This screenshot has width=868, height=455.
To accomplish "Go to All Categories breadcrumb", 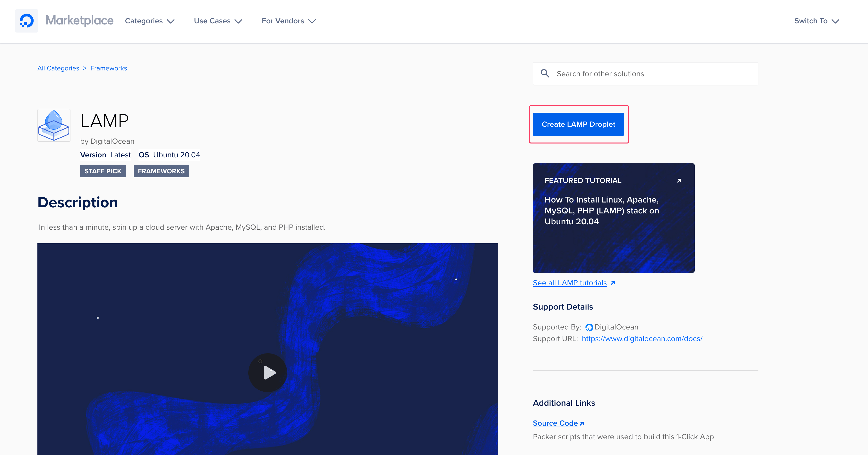I will (58, 68).
